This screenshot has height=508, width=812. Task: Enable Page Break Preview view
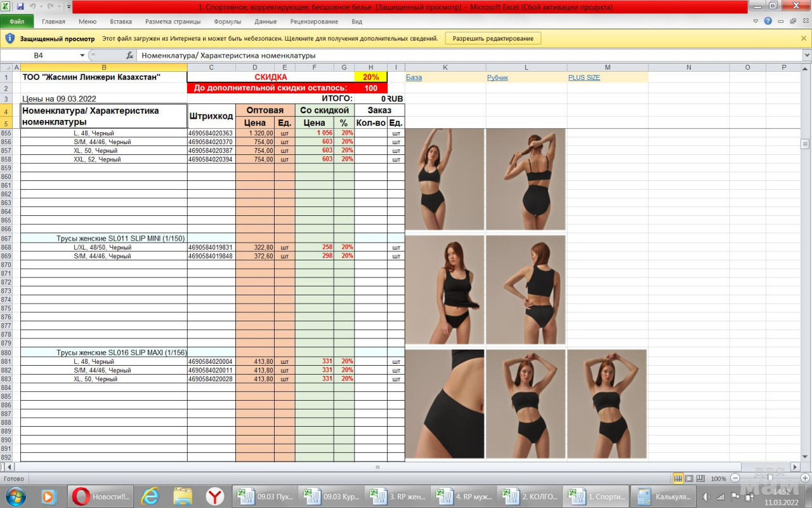tap(700, 478)
